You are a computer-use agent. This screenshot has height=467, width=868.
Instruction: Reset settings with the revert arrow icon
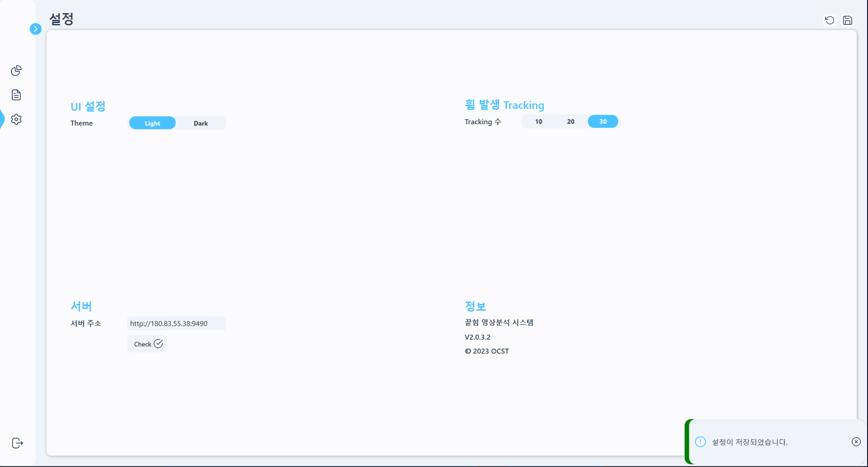829,20
